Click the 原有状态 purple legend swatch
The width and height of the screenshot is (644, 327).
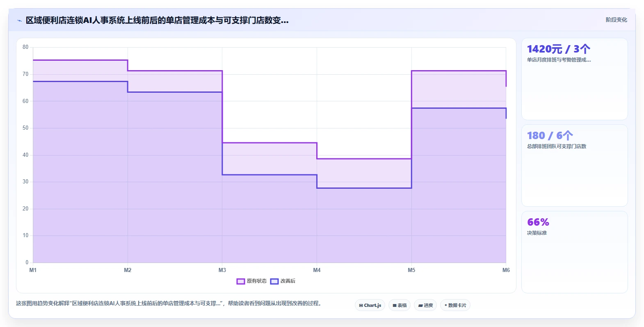241,281
